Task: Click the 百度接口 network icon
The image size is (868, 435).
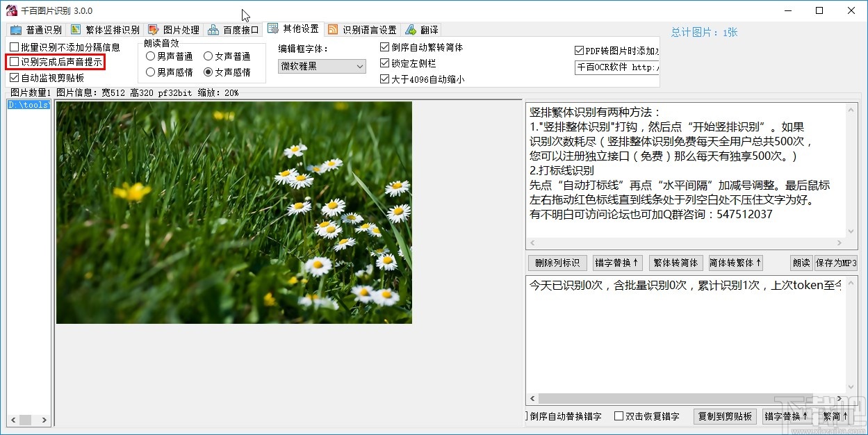Action: [213, 29]
